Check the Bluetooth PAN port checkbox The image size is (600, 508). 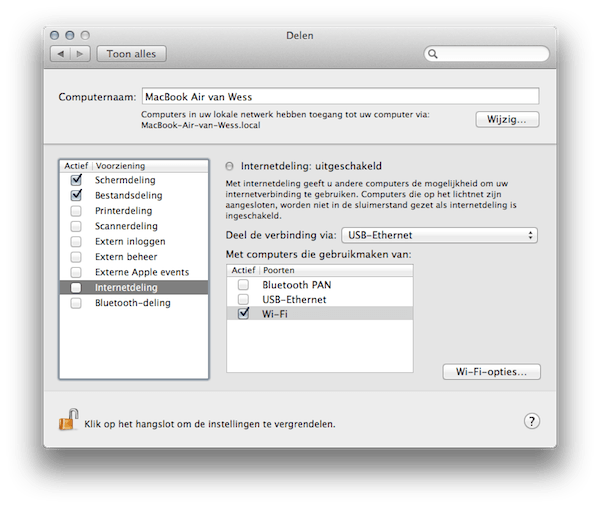(x=243, y=285)
